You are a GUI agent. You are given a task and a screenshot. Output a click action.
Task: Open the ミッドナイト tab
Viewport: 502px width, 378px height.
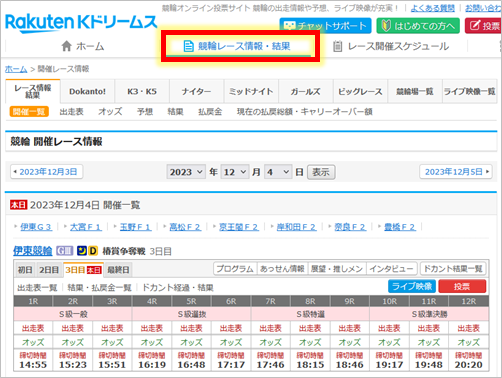coord(251,91)
